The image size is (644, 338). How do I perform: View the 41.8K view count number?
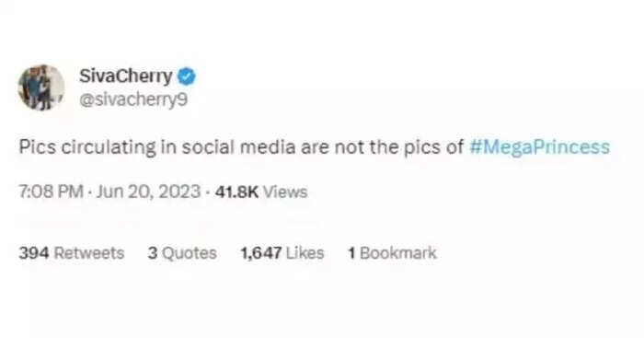236,192
